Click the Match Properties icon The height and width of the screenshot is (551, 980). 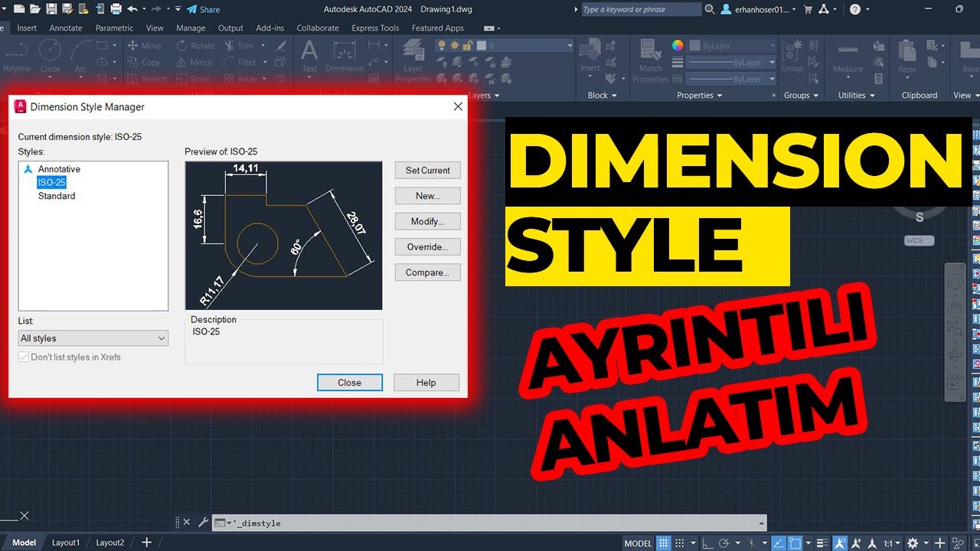tap(651, 60)
